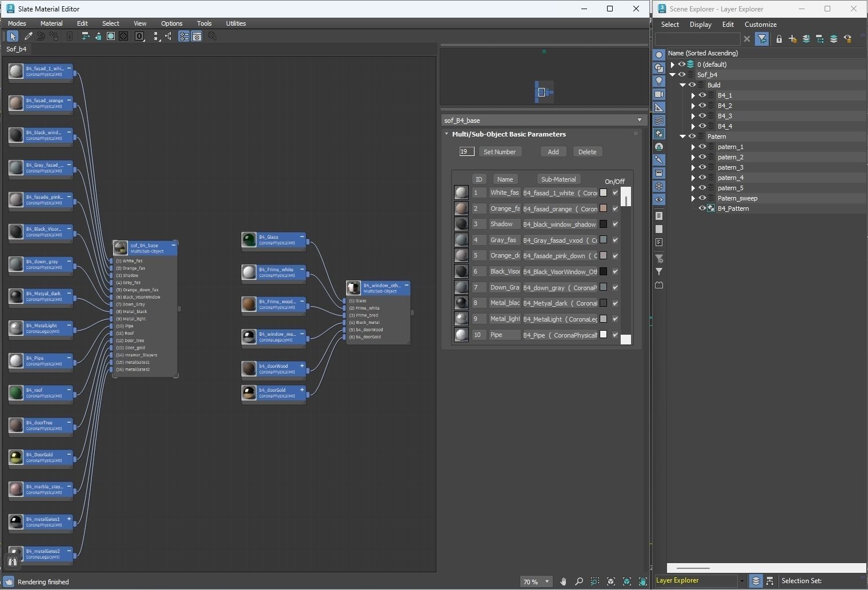Open the sof_B4_base material name dropdown
The height and width of the screenshot is (590, 868).
pyautogui.click(x=639, y=120)
